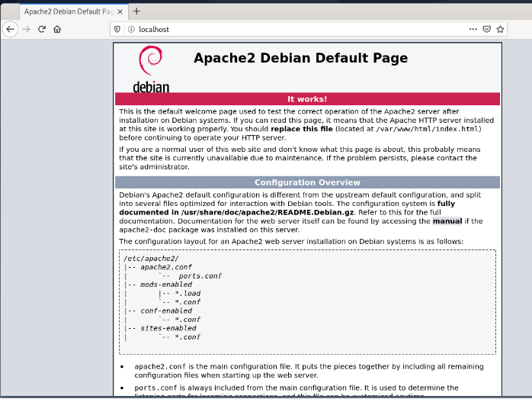Open tracking protection shield icon
532x399 pixels.
coord(117,29)
